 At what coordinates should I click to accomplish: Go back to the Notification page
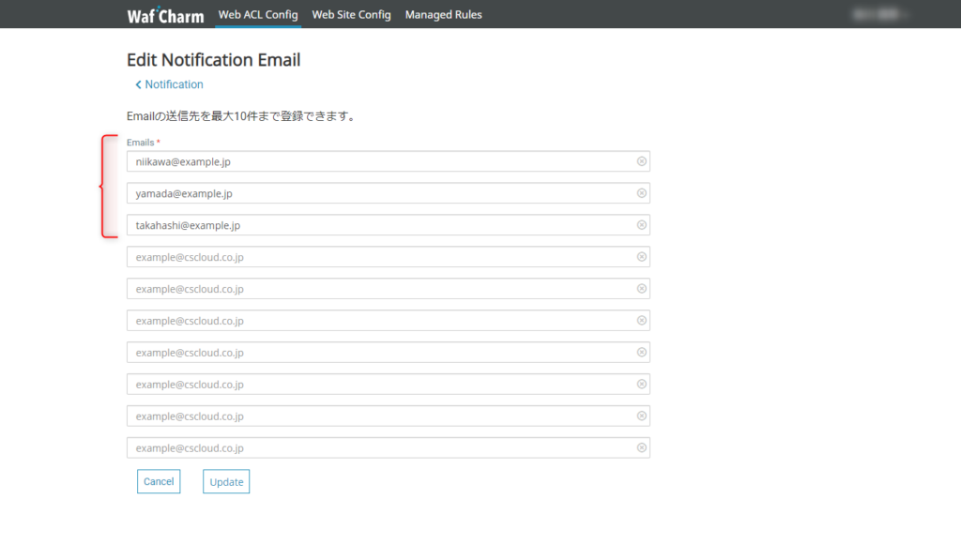(x=174, y=84)
